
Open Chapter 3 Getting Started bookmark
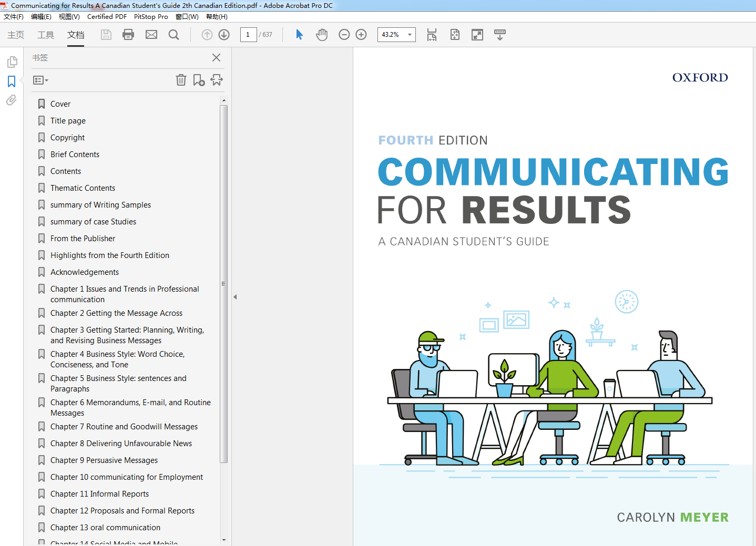tap(127, 335)
